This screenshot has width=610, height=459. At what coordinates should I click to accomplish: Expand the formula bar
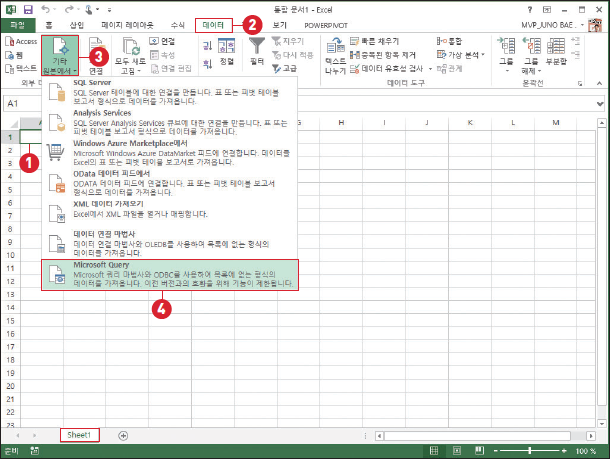click(x=599, y=104)
